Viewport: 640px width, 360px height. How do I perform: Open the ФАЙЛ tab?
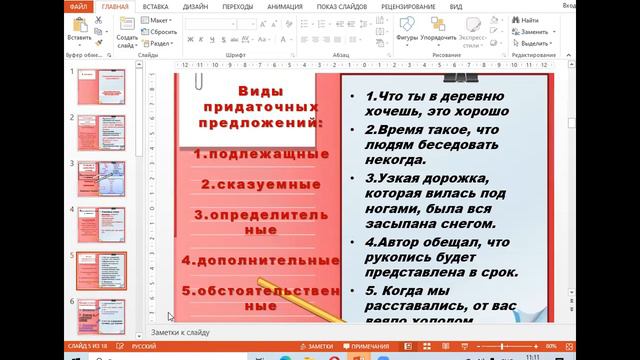click(78, 7)
